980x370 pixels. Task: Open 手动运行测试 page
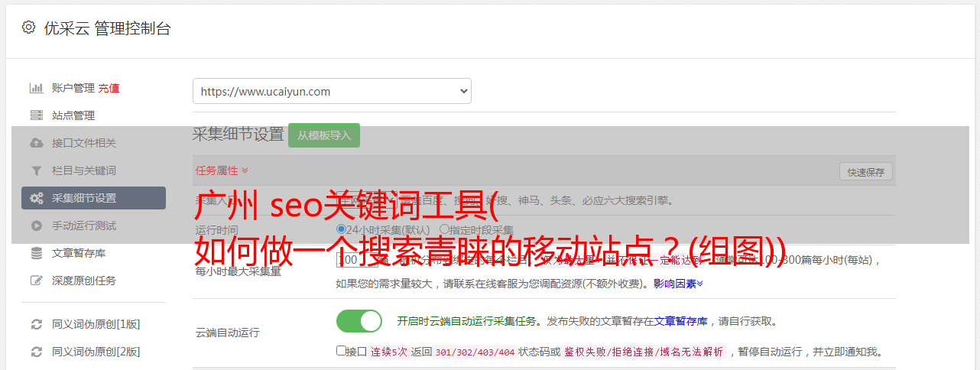(x=84, y=226)
